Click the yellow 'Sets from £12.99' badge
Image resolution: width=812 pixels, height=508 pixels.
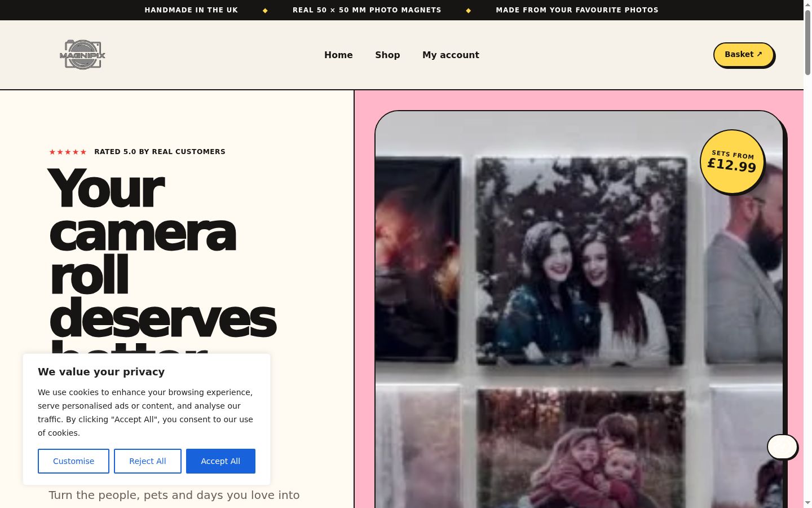tap(732, 162)
